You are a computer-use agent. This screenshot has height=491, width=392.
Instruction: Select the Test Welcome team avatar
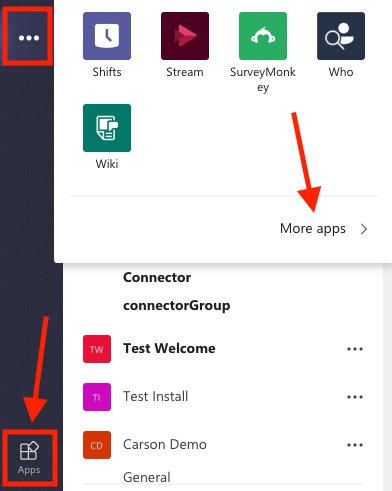click(x=97, y=349)
